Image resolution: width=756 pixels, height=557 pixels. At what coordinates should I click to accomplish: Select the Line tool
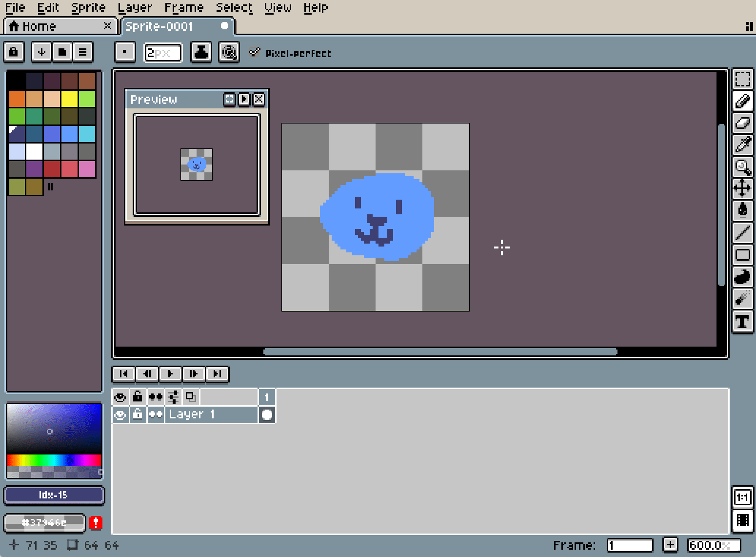pyautogui.click(x=742, y=232)
